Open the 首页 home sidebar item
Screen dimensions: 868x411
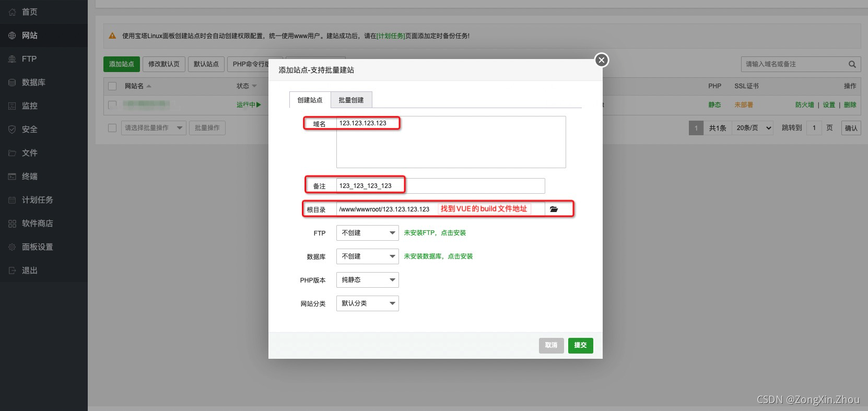[x=44, y=12]
